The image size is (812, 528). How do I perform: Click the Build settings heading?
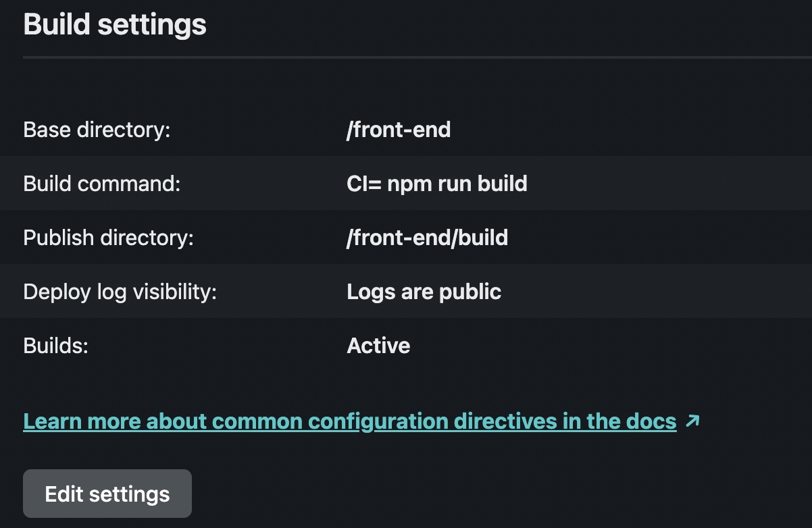click(115, 25)
